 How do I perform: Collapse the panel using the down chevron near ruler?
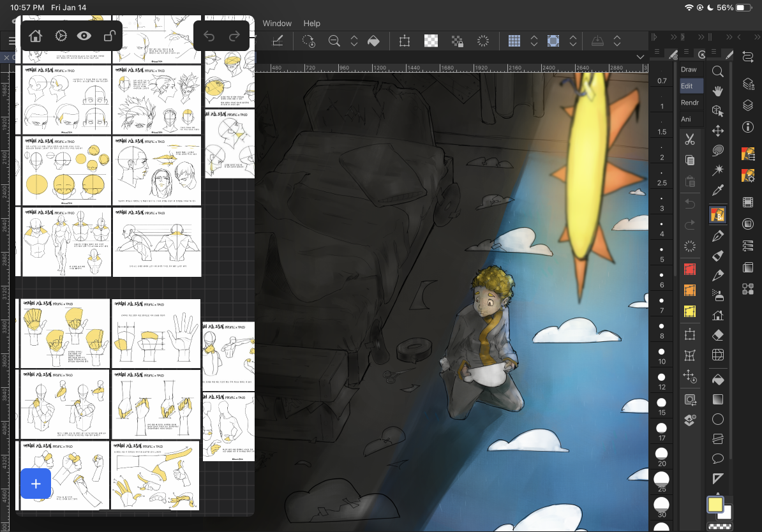[x=640, y=57]
